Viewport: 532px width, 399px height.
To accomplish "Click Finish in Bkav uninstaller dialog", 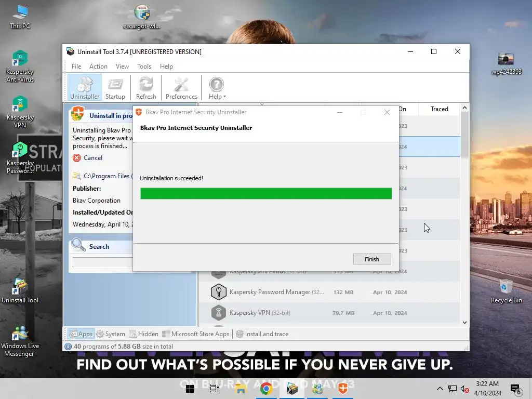I will click(x=372, y=259).
